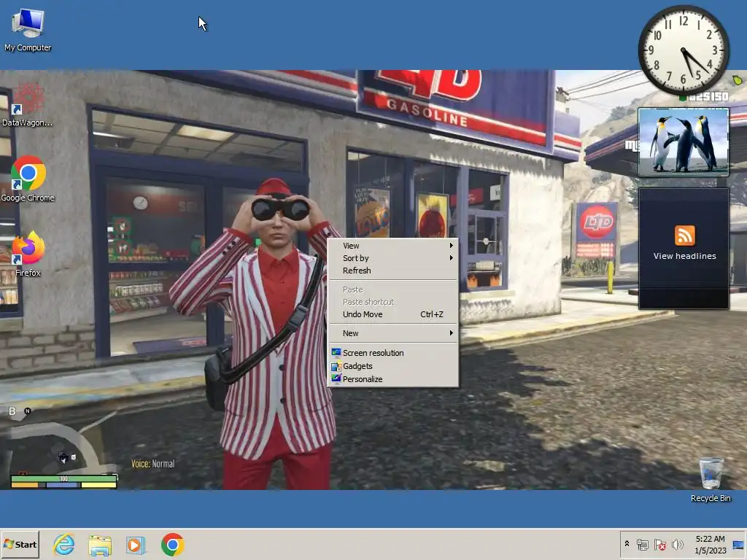Click the taskbar clock showing 5:22 AM
The image size is (747, 560).
[710, 544]
